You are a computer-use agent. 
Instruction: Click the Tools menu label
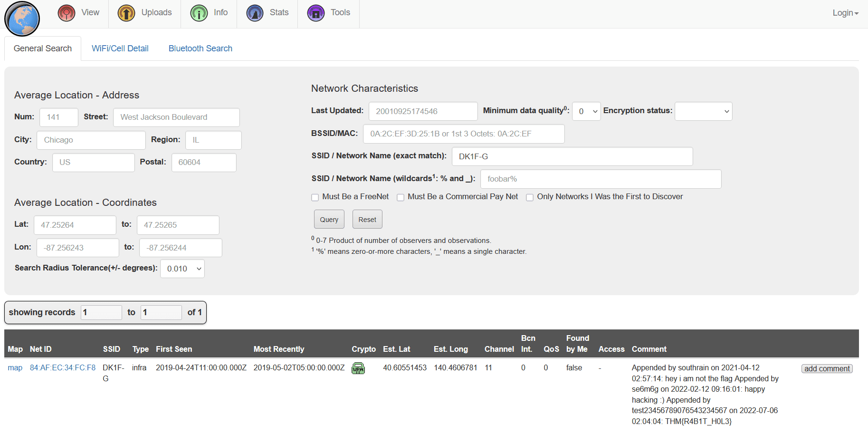click(341, 12)
